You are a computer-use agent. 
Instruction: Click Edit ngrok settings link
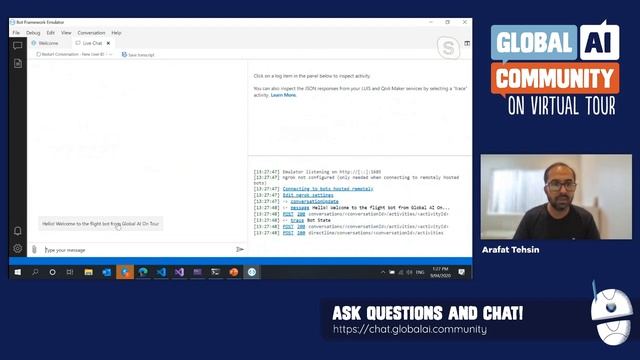click(x=308, y=195)
